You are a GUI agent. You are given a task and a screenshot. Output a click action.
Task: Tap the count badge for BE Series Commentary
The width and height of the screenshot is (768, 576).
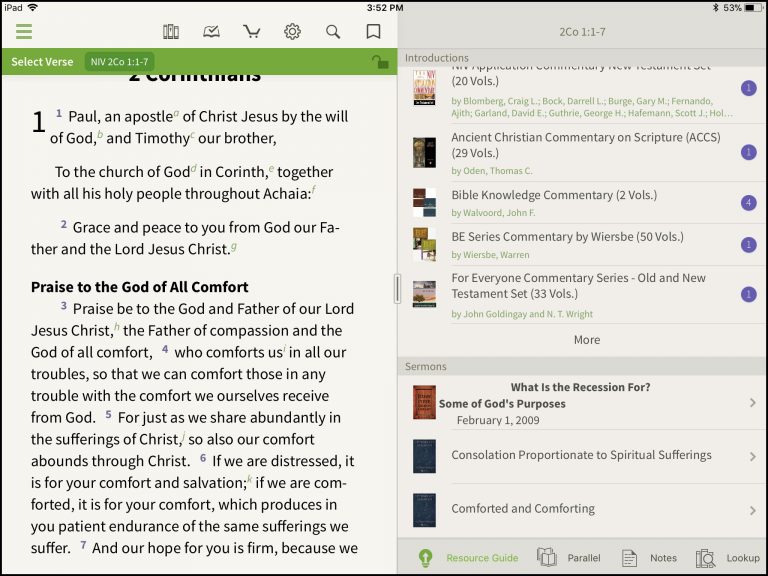coord(748,244)
